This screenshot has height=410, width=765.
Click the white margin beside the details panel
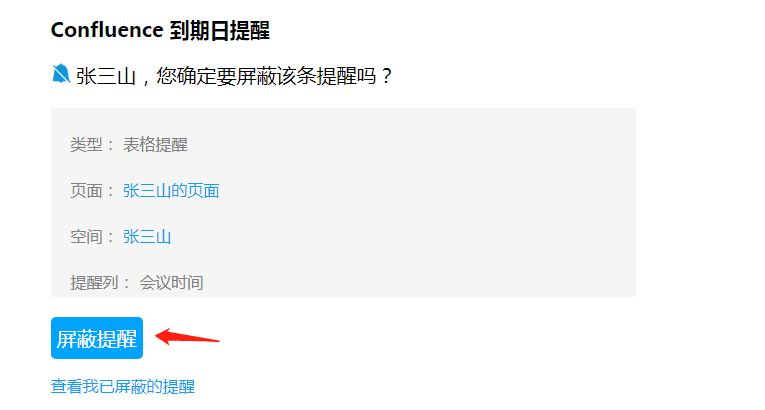(x=698, y=205)
